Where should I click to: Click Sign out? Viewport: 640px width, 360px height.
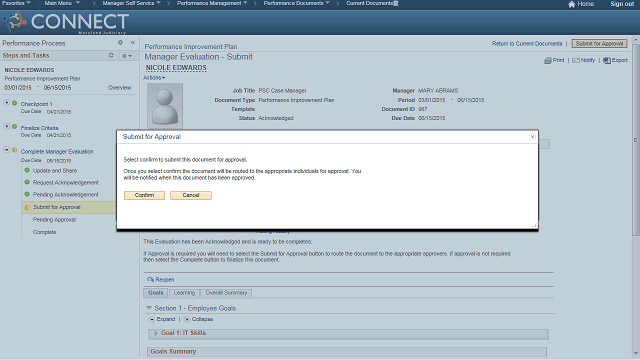622,4
